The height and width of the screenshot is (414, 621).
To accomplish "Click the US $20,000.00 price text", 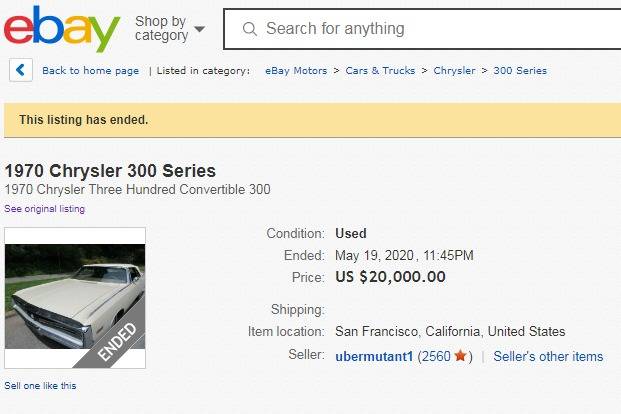I will [390, 277].
